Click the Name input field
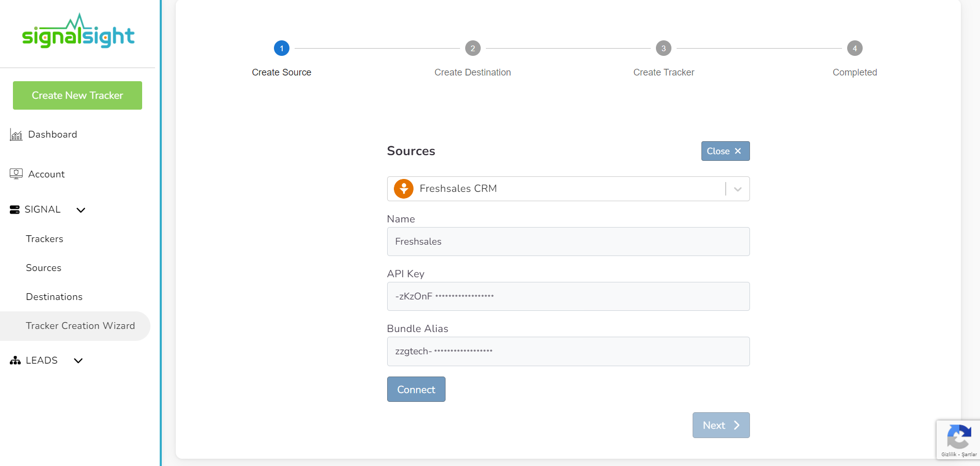Screen dimensions: 980x466 coord(568,242)
